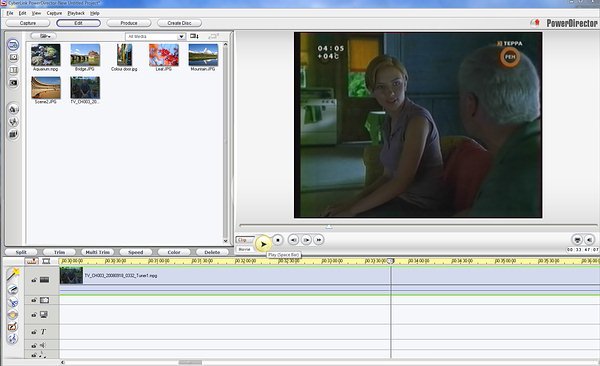This screenshot has height=366, width=600.
Task: Click the yellow Play button
Action: [x=263, y=244]
